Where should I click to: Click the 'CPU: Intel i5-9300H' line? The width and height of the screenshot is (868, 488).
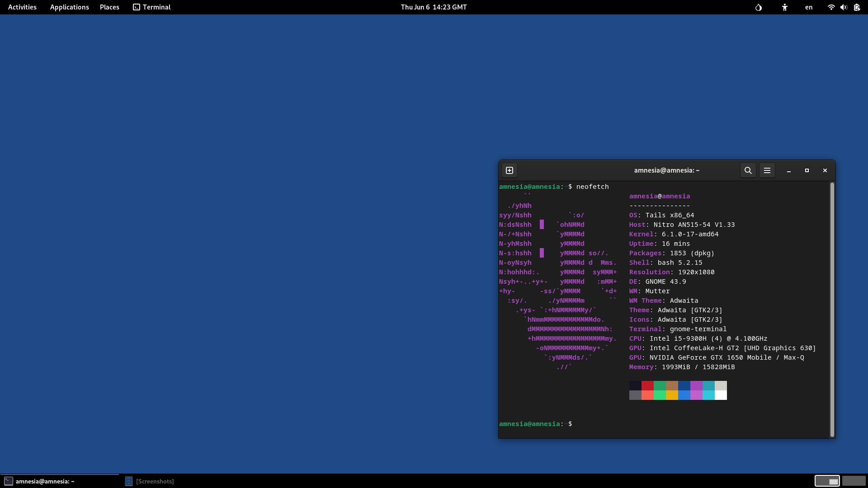click(x=698, y=338)
